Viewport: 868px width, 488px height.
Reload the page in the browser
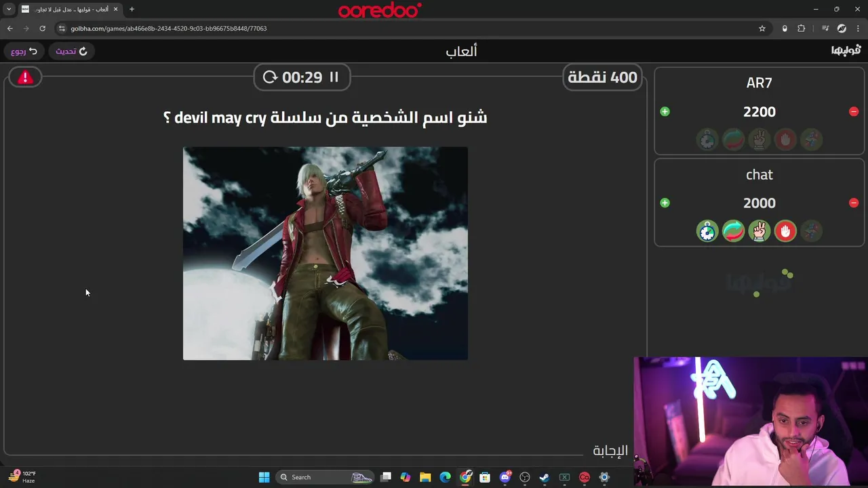42,28
